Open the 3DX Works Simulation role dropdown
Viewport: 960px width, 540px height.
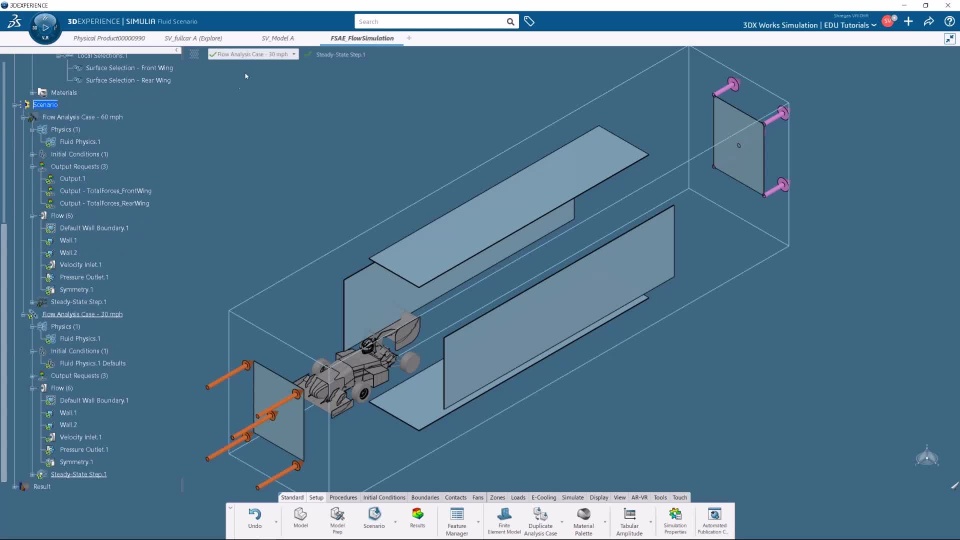(x=809, y=25)
